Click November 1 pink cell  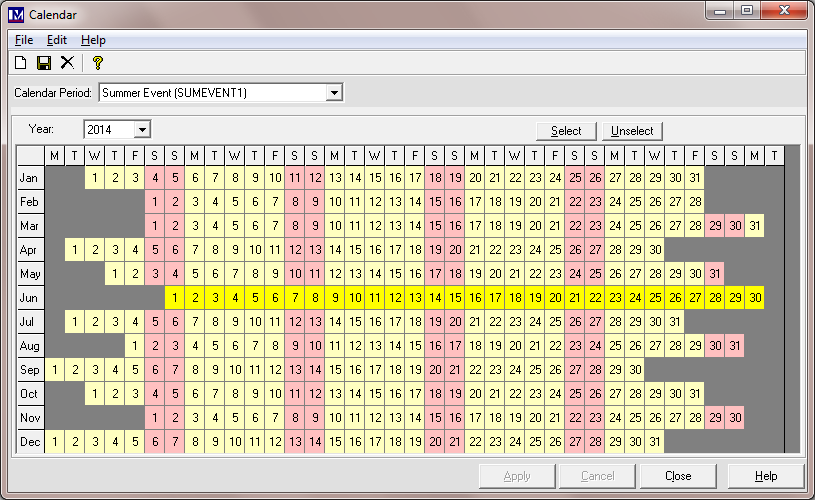[155, 417]
